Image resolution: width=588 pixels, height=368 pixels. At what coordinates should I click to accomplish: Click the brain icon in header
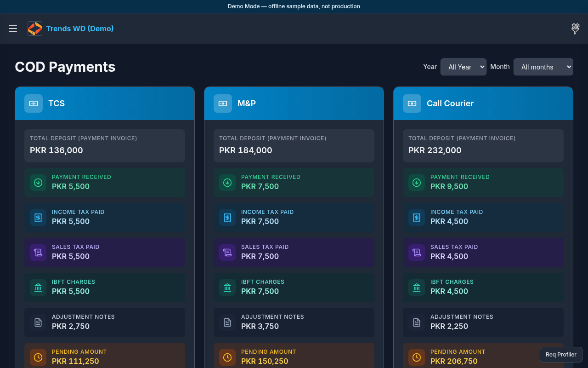pos(575,29)
